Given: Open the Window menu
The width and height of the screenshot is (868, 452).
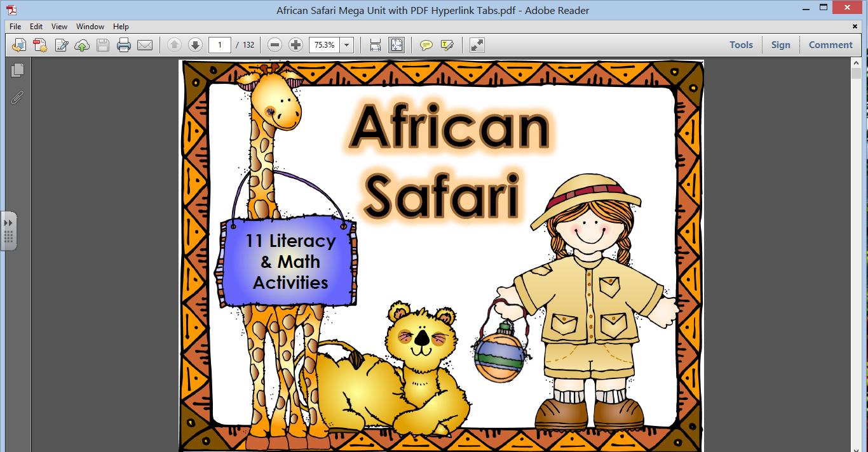Looking at the screenshot, I should tap(90, 27).
